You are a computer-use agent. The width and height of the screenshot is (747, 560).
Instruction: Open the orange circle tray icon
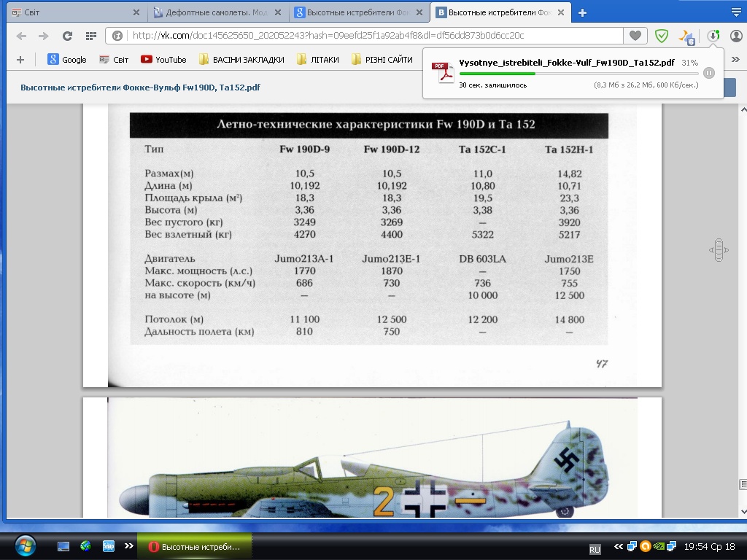pos(645,546)
